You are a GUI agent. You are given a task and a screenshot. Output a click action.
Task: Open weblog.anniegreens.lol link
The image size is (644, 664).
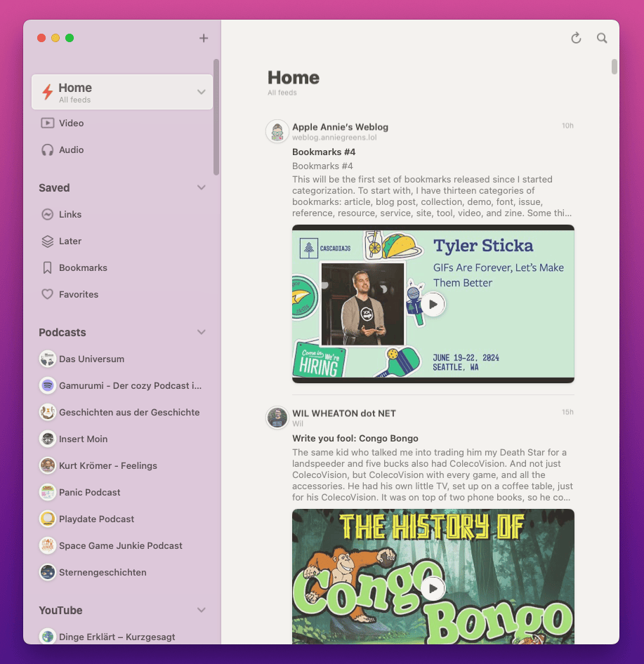(334, 138)
